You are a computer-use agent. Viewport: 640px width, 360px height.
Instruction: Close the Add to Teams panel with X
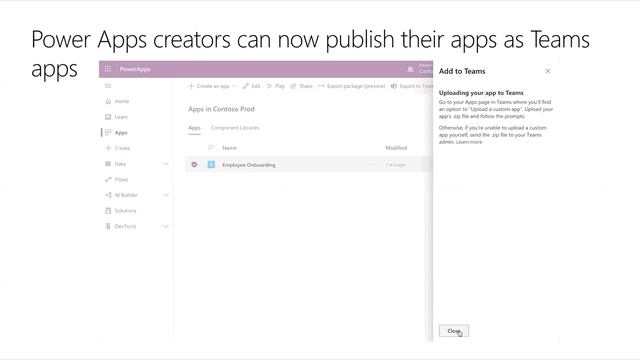point(548,71)
